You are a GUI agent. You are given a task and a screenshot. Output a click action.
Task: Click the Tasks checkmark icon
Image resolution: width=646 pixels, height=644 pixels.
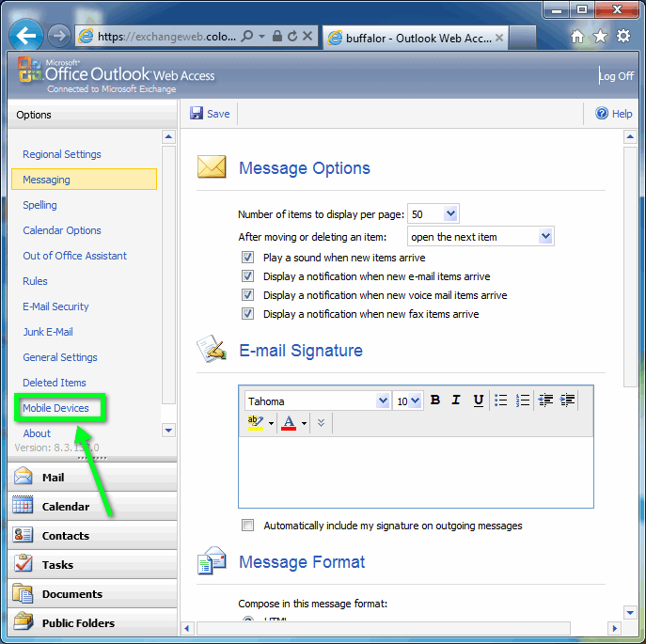[24, 563]
